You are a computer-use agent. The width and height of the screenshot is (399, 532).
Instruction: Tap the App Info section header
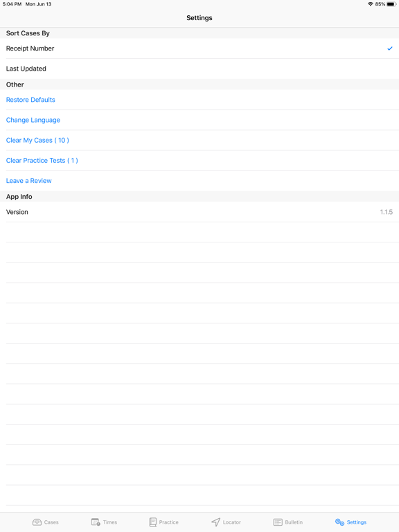tap(19, 197)
